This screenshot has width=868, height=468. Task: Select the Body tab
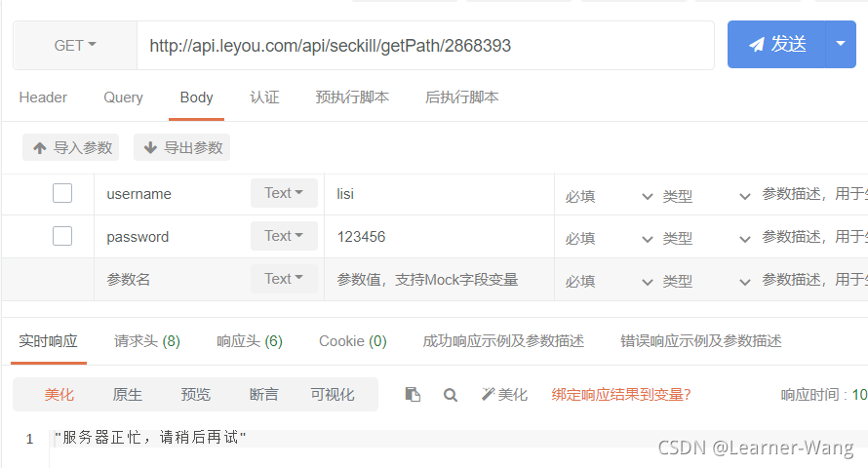coord(196,97)
